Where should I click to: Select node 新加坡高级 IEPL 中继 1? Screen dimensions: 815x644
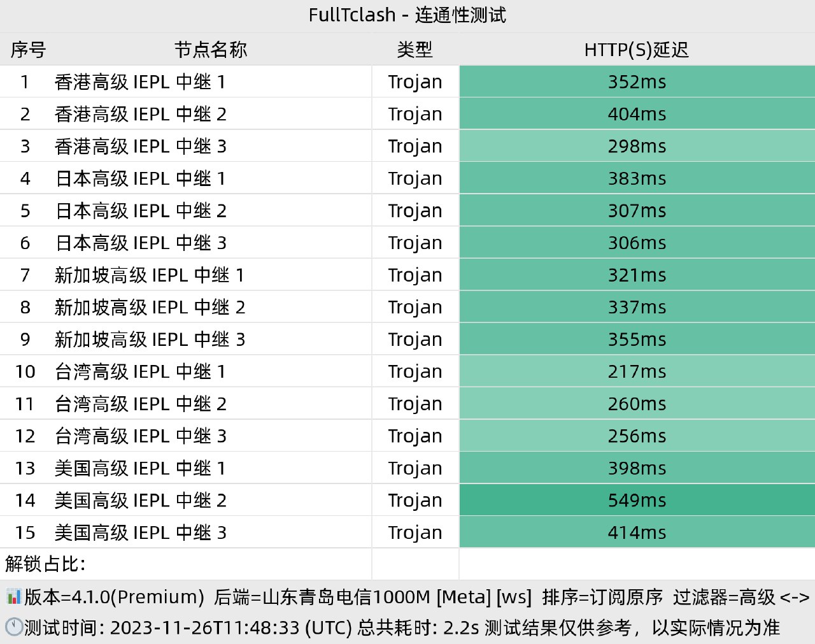[x=150, y=275]
